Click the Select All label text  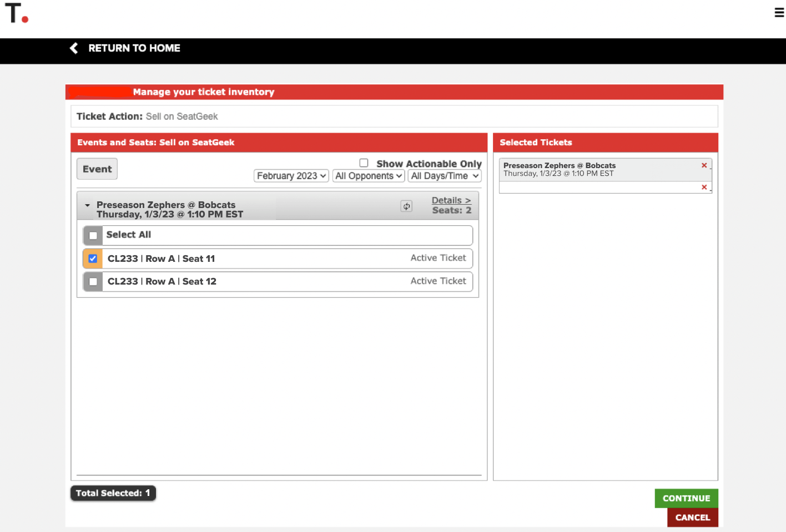(129, 235)
